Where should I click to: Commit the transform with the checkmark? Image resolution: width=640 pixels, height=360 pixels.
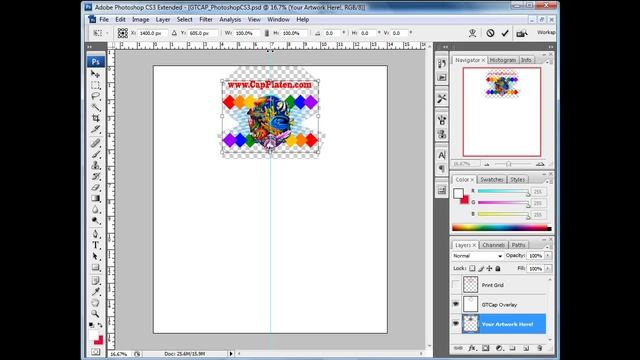pos(505,33)
